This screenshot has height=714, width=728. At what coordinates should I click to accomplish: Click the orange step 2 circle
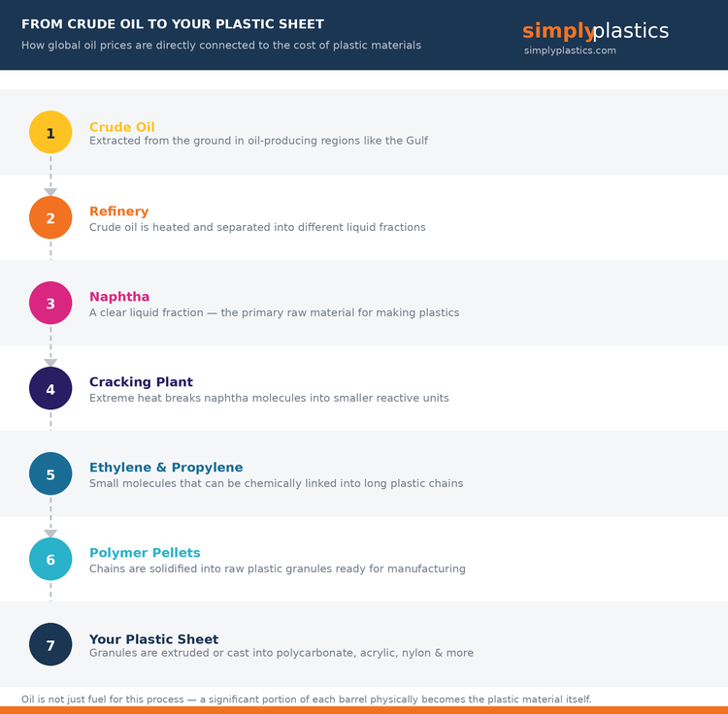[50, 218]
